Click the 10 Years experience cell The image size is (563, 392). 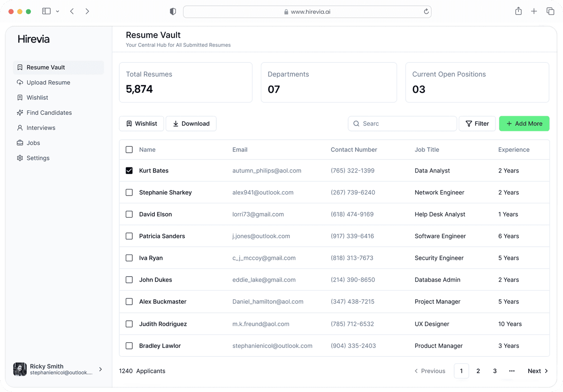coord(510,324)
